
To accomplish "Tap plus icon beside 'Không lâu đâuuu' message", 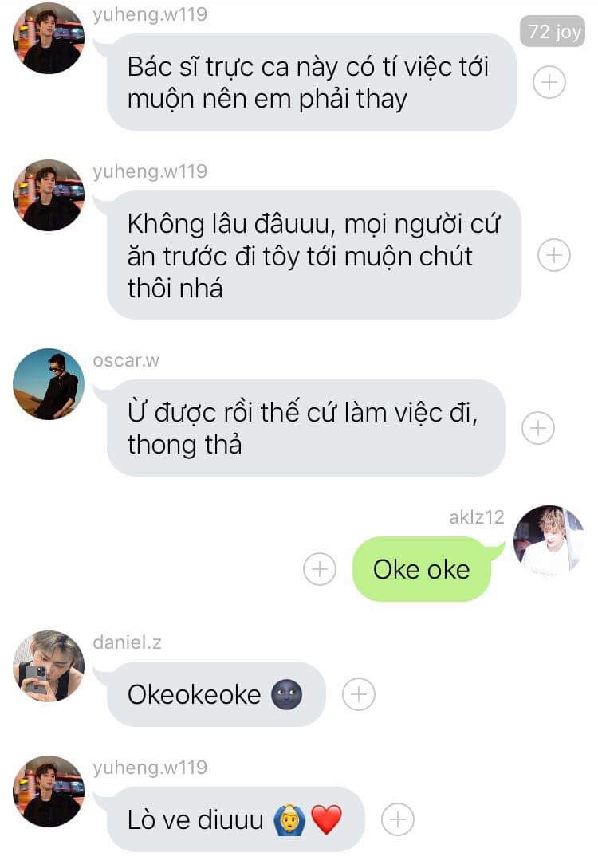I will pos(553,255).
